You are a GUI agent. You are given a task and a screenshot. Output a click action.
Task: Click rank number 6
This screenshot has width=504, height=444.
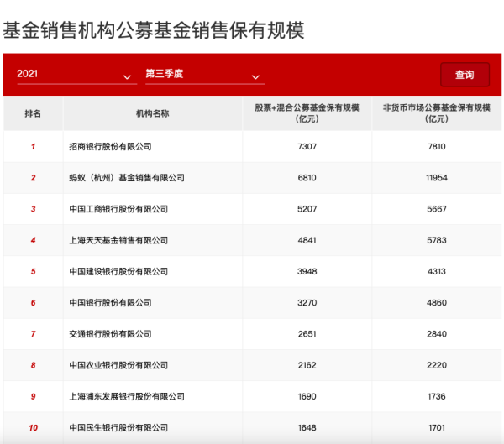coord(33,303)
